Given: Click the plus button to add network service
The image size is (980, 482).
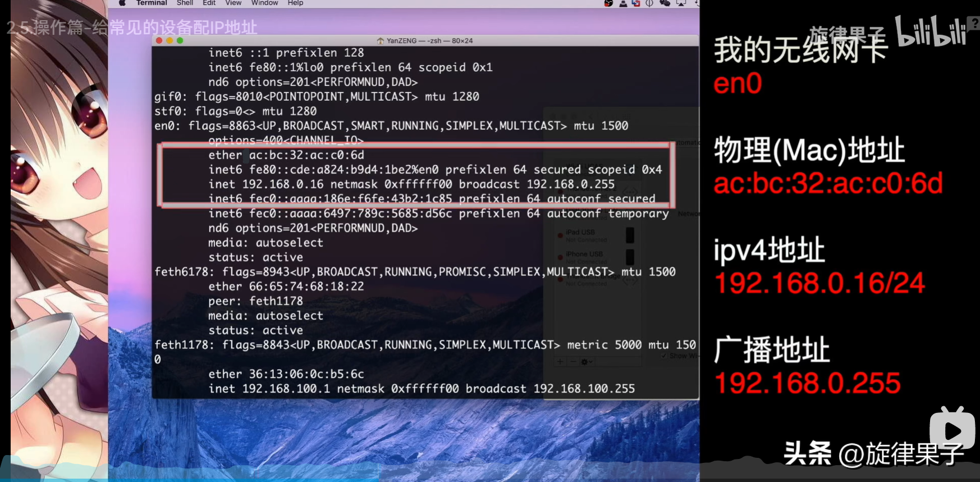Looking at the screenshot, I should click(x=560, y=362).
